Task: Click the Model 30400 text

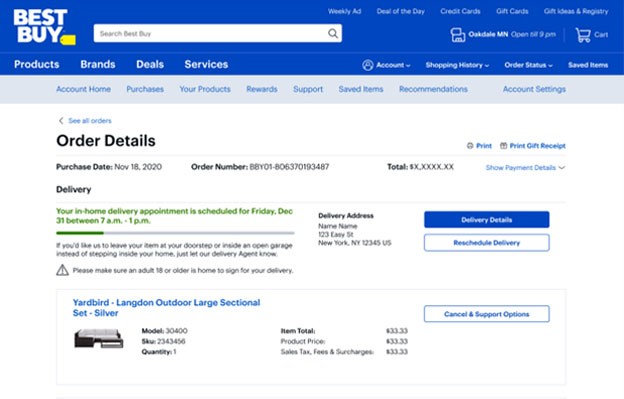Action: [164, 331]
